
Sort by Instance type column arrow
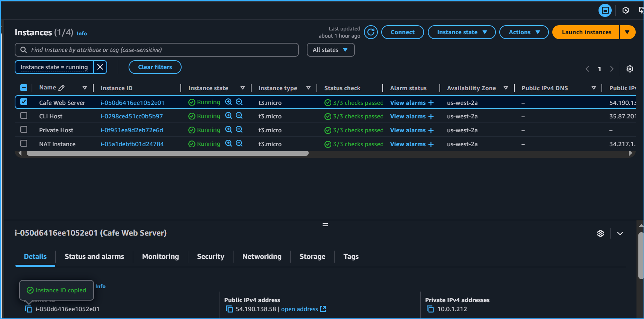point(308,88)
